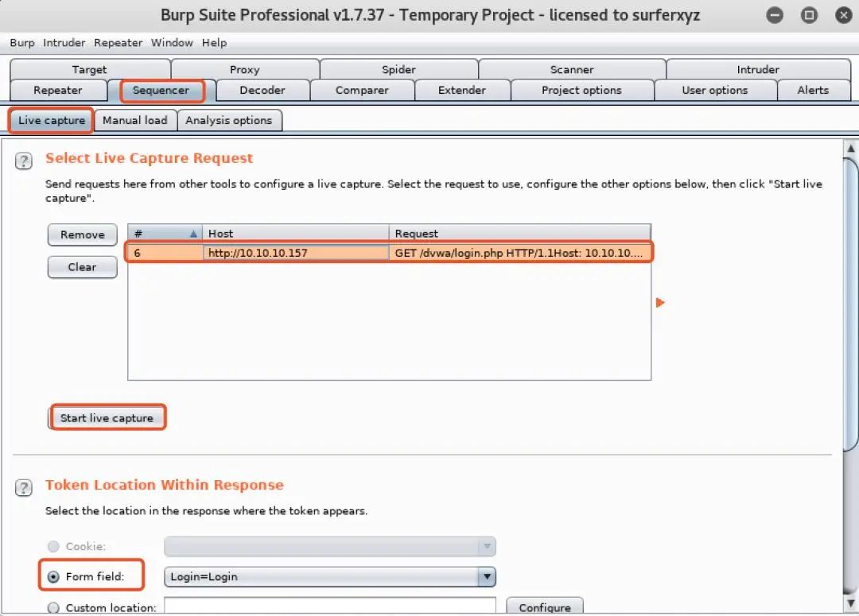Image resolution: width=859 pixels, height=616 pixels.
Task: Sort by the Host column header
Action: pyautogui.click(x=295, y=234)
